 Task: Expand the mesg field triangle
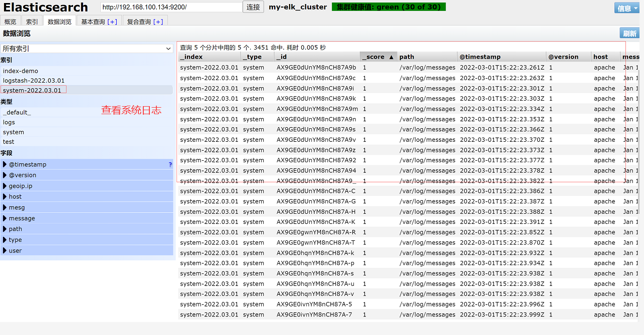point(5,208)
